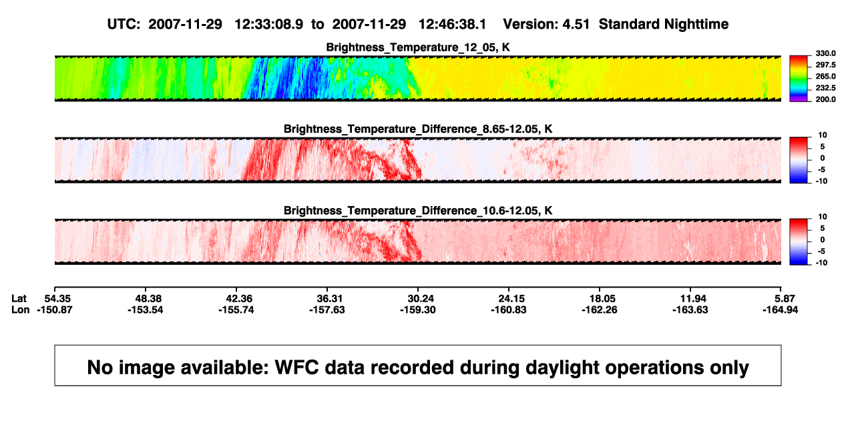Screen dimensions: 868x445
Task: Click the Brightness_Temperature_12_05 panel title
Action: [x=418, y=47]
